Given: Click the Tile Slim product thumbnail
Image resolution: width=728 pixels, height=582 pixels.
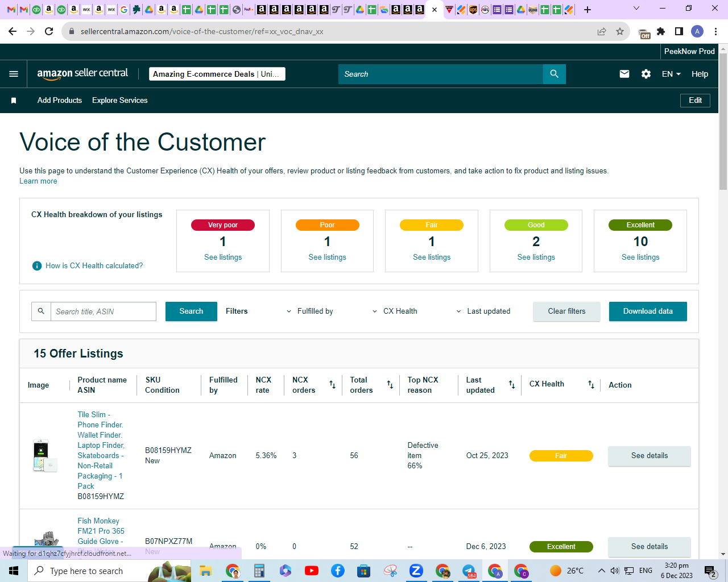Looking at the screenshot, I should point(45,456).
